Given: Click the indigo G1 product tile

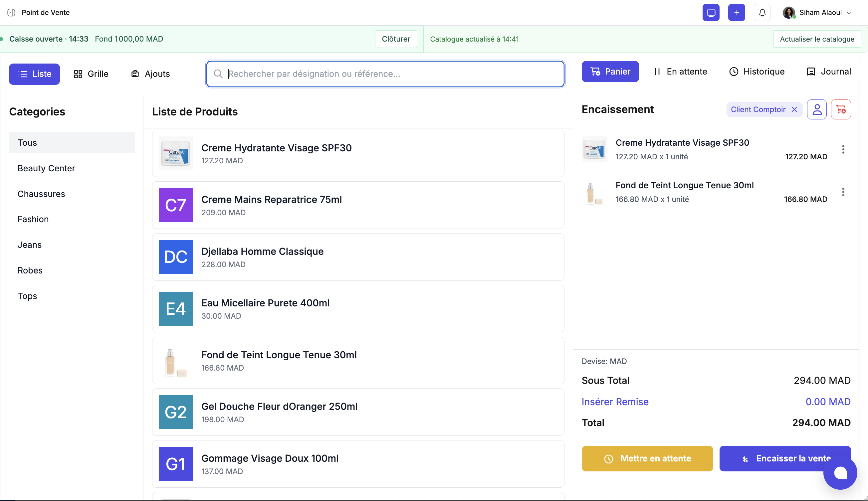Looking at the screenshot, I should tap(176, 464).
